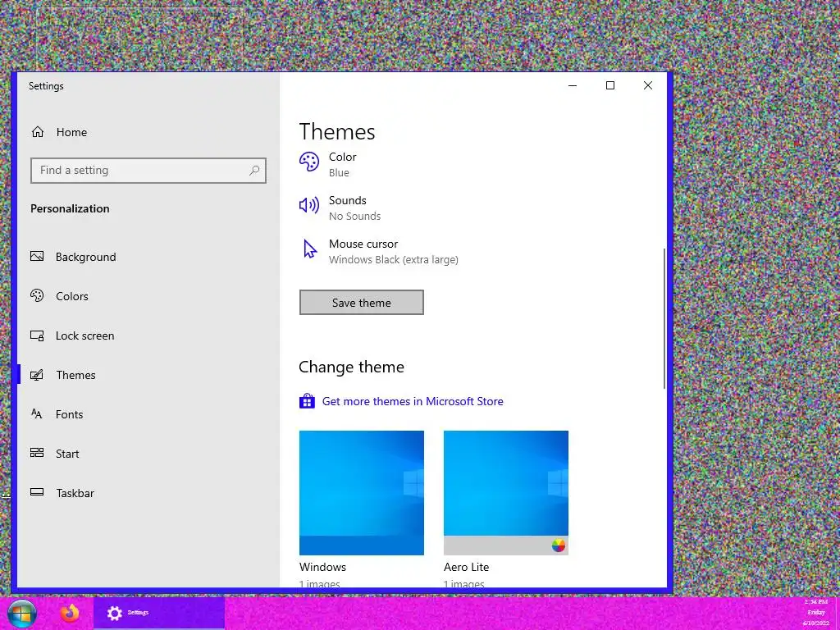
Task: Launch Firefox from the taskbar
Action: [69, 614]
